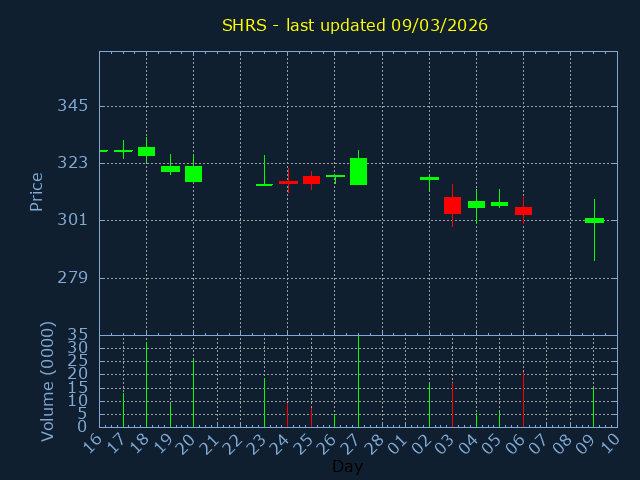Click day label 01 on the x-axis

click(399, 444)
